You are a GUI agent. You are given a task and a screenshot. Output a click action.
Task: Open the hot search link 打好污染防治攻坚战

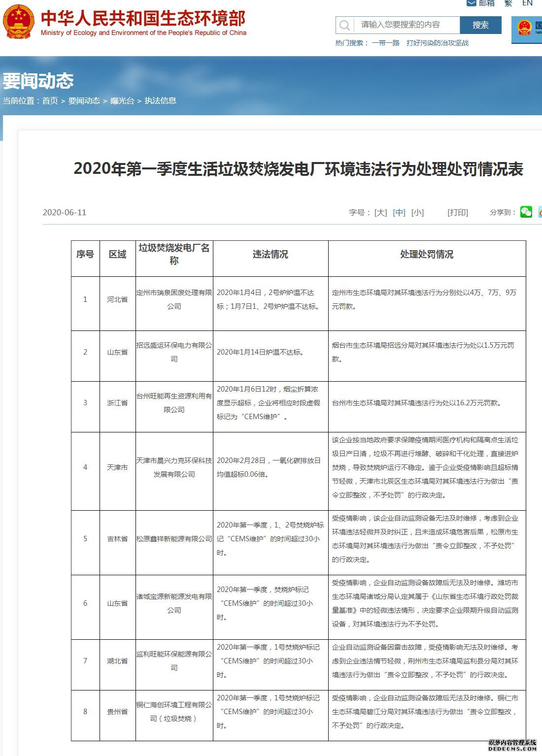(438, 43)
